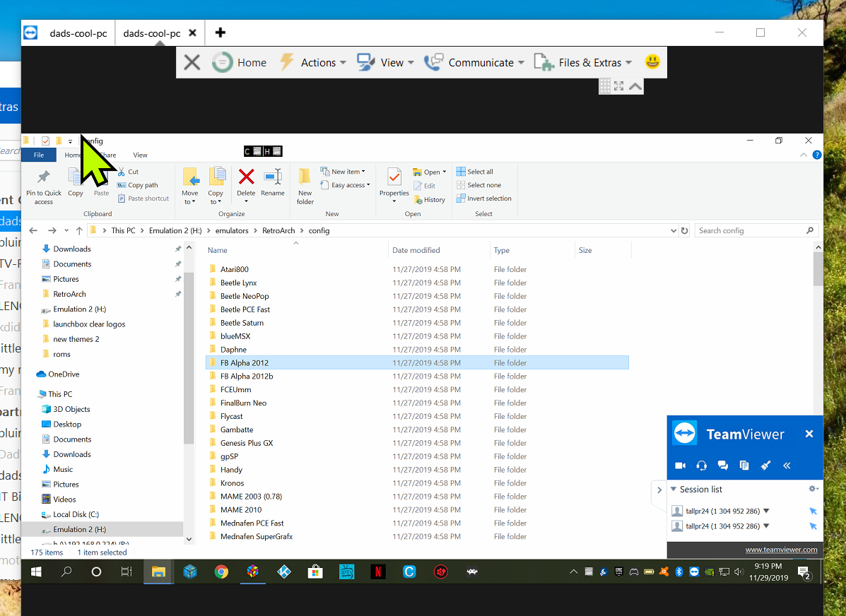Open Netflix from the remote taskbar

(377, 571)
